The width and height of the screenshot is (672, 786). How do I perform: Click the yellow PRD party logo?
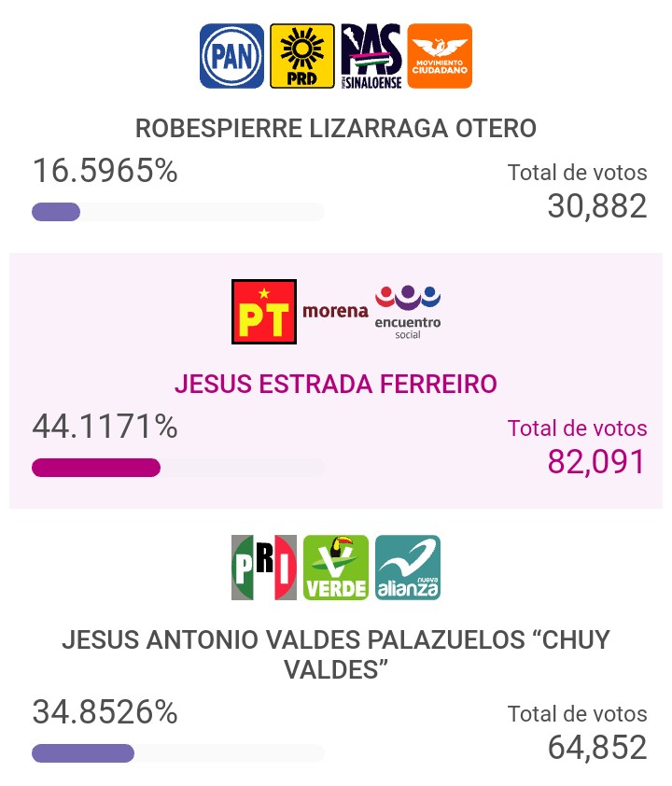[301, 56]
